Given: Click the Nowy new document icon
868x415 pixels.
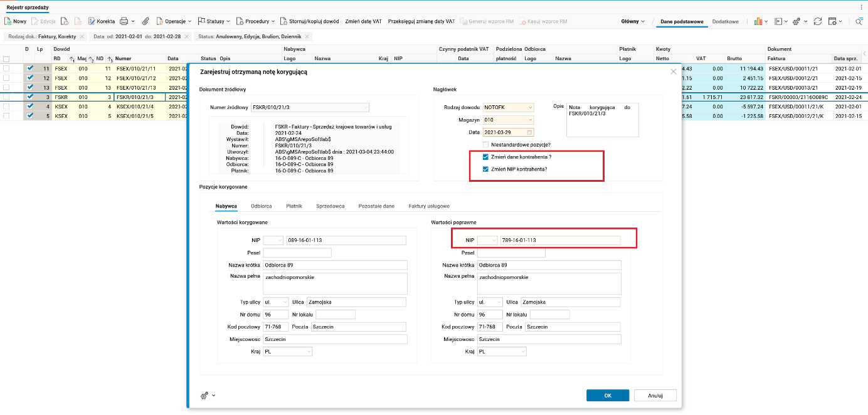Looking at the screenshot, I should coord(9,21).
